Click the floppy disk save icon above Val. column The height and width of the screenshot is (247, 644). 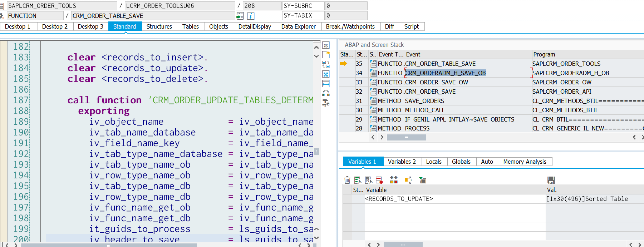pos(551,180)
